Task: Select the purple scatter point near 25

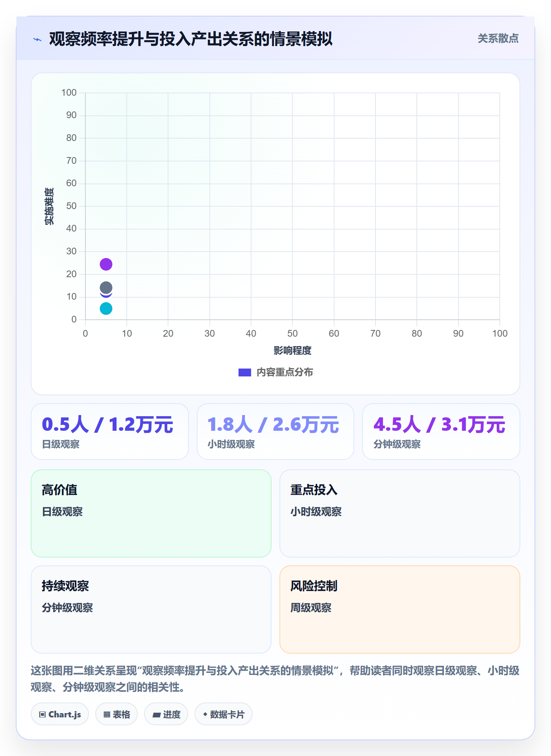Action: (106, 264)
